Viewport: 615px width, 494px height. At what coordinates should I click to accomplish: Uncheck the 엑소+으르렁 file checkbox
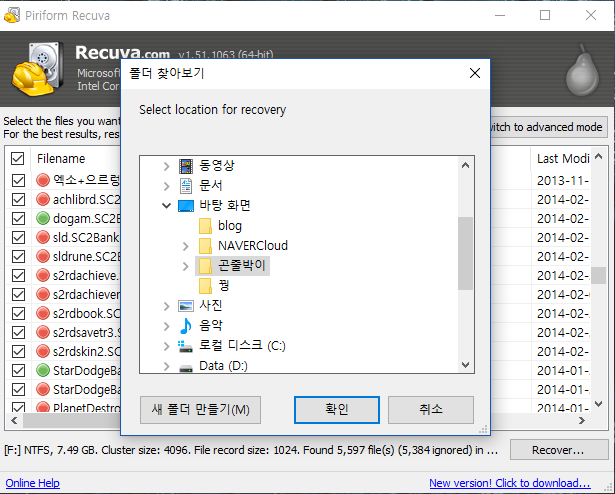[x=18, y=180]
